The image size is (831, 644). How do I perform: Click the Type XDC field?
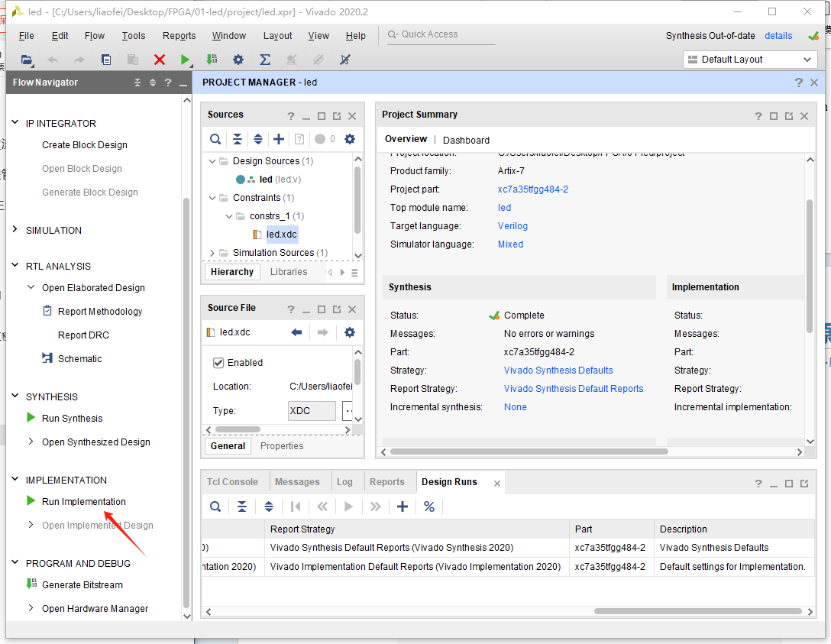(311, 411)
